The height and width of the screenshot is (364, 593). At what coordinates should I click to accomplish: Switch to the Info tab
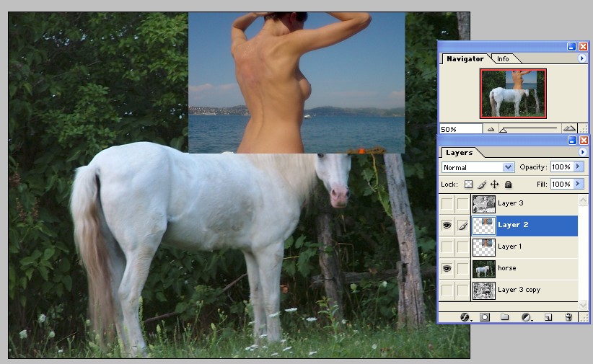pyautogui.click(x=503, y=59)
